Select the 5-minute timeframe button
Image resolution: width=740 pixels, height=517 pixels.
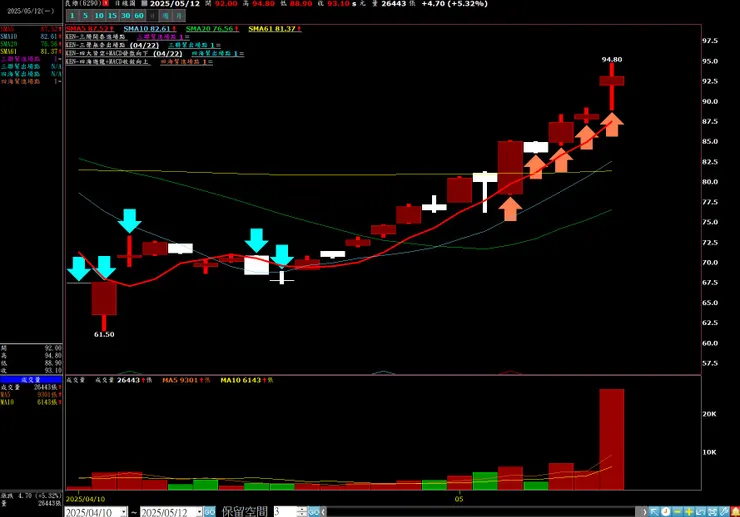click(x=85, y=16)
